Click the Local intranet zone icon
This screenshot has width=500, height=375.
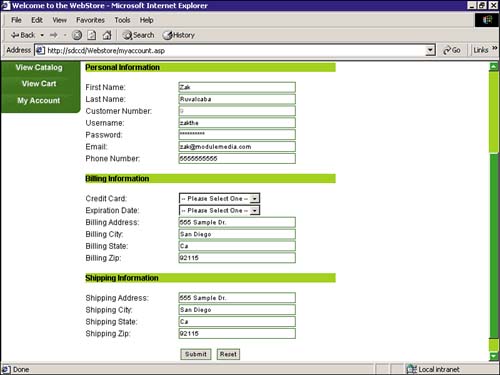point(412,369)
